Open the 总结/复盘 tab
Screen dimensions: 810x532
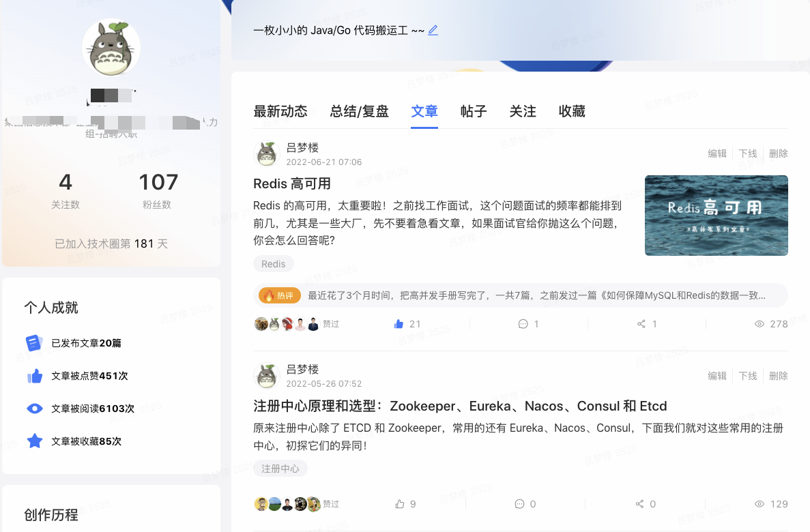(360, 111)
